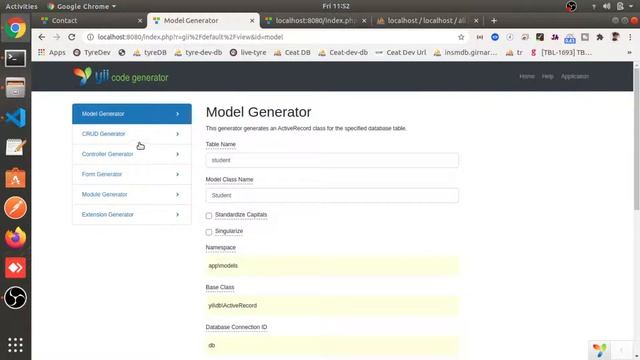640x360 pixels.
Task: Enable Singularize checkbox
Action: pyautogui.click(x=209, y=232)
